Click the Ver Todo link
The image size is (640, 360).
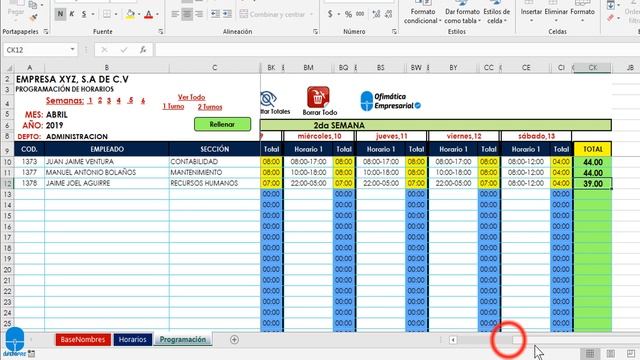point(191,97)
